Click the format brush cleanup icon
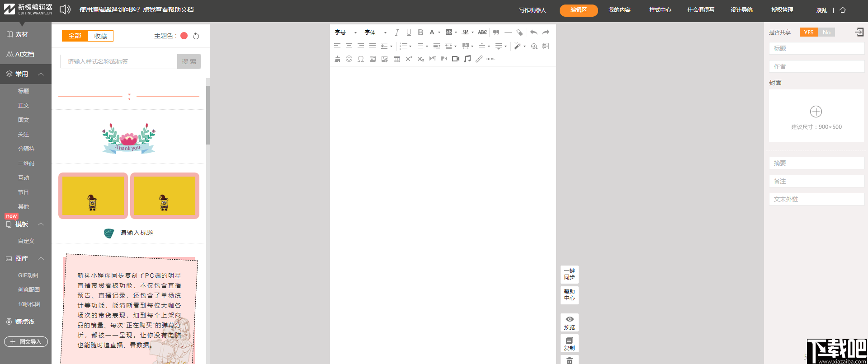Viewport: 868px width, 364px height. tap(337, 59)
